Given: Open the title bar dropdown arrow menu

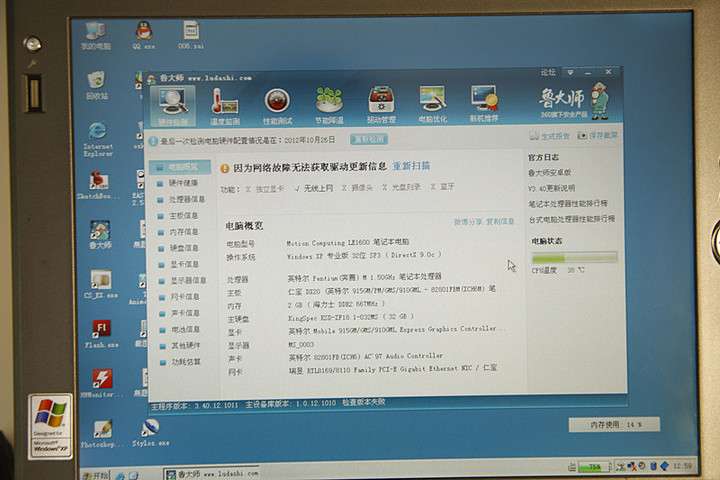Looking at the screenshot, I should pos(570,73).
